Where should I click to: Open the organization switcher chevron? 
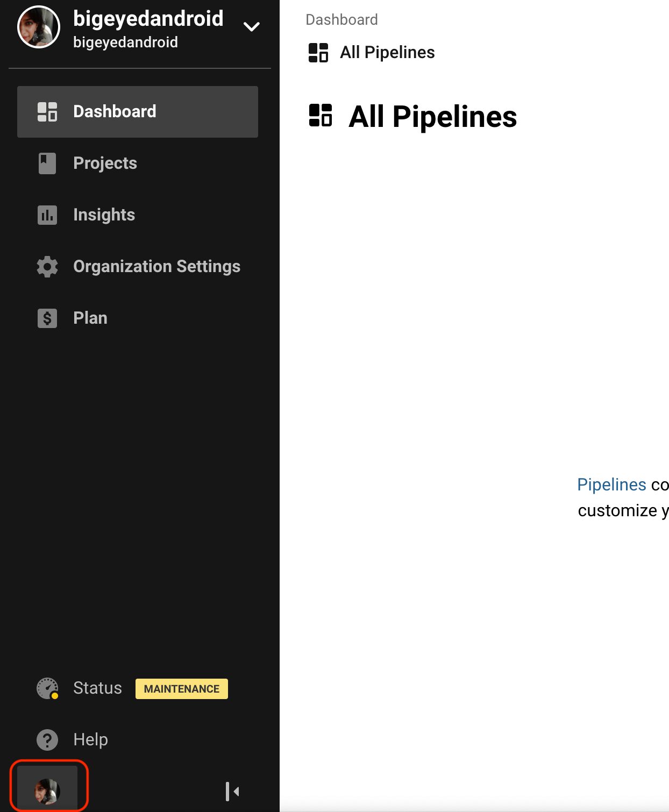252,27
